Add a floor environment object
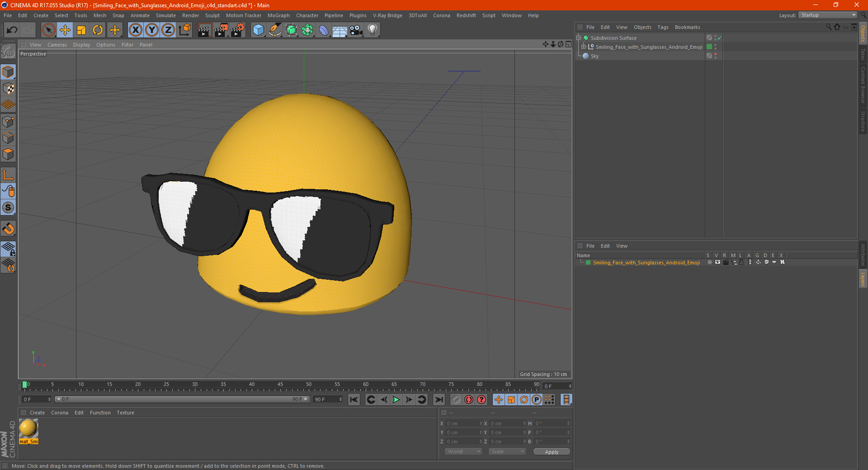Viewport: 868px width, 470px height. (340, 30)
